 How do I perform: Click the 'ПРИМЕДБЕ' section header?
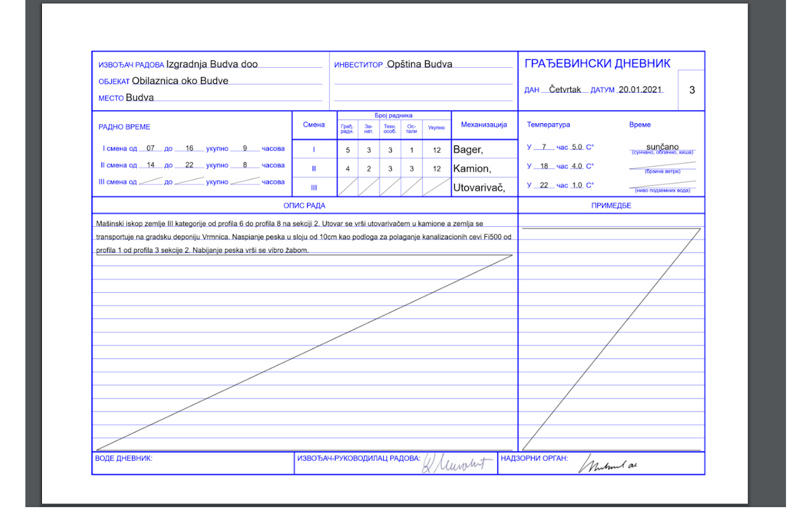click(x=611, y=205)
